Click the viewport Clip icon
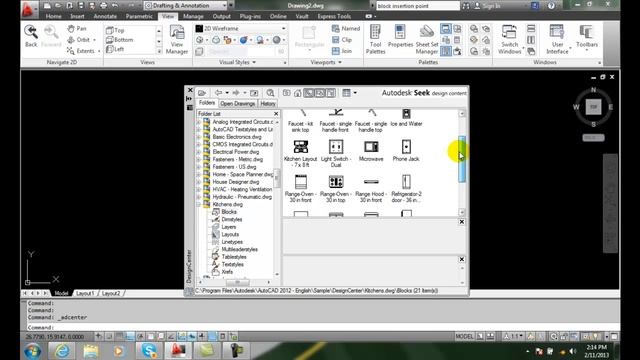 342,40
